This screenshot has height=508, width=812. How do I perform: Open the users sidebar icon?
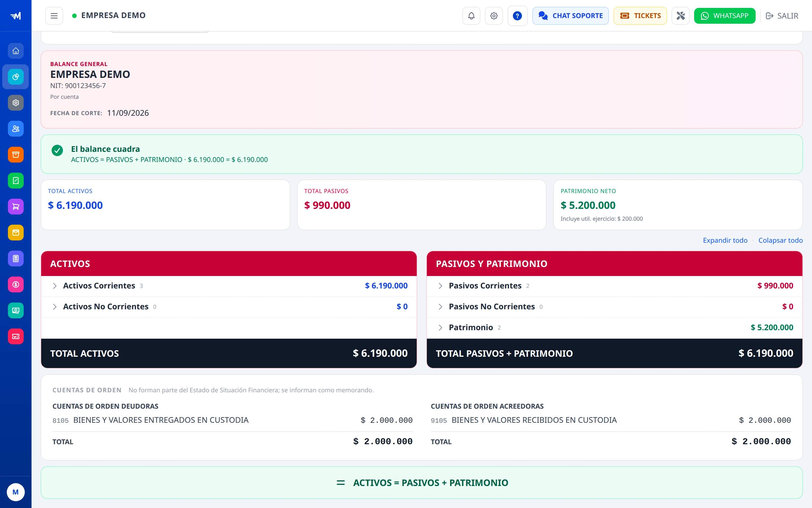point(16,129)
